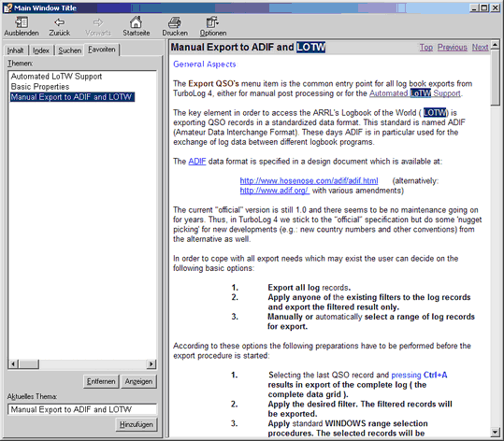
Task: Click the content pane vertical scrollbar thumb
Action: click(x=496, y=78)
